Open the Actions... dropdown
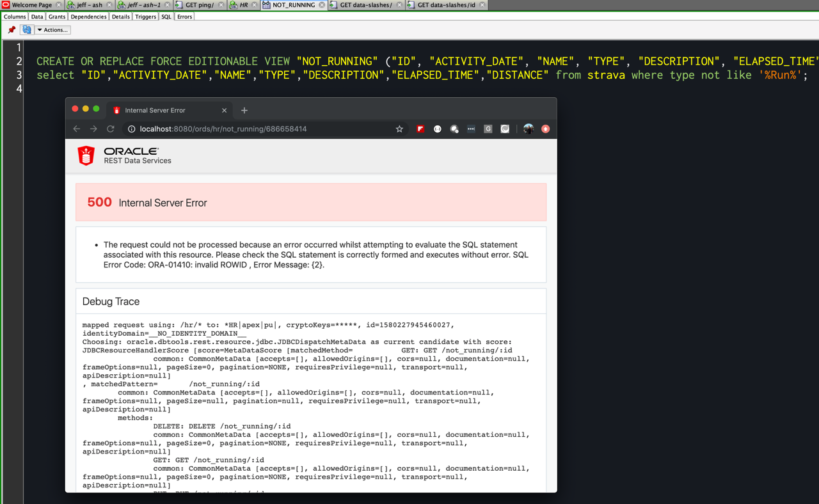This screenshot has height=504, width=819. click(52, 30)
